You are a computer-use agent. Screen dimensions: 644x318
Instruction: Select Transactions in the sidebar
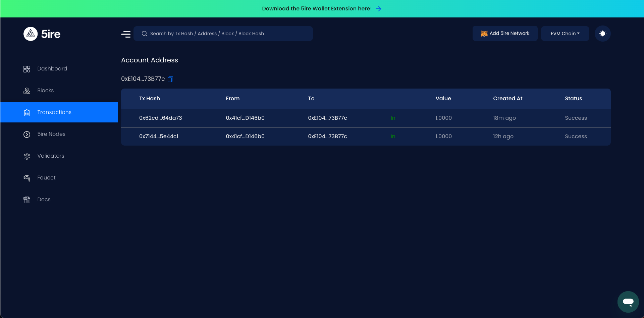pos(59,112)
